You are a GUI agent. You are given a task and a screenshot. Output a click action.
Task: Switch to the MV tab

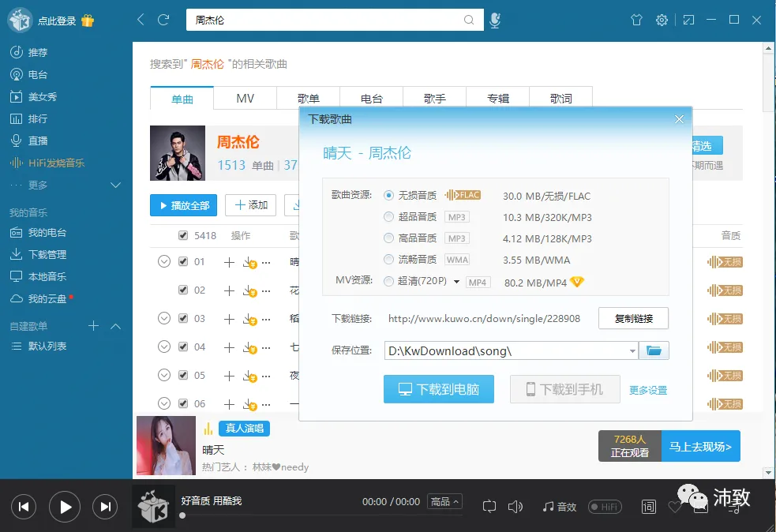[245, 98]
